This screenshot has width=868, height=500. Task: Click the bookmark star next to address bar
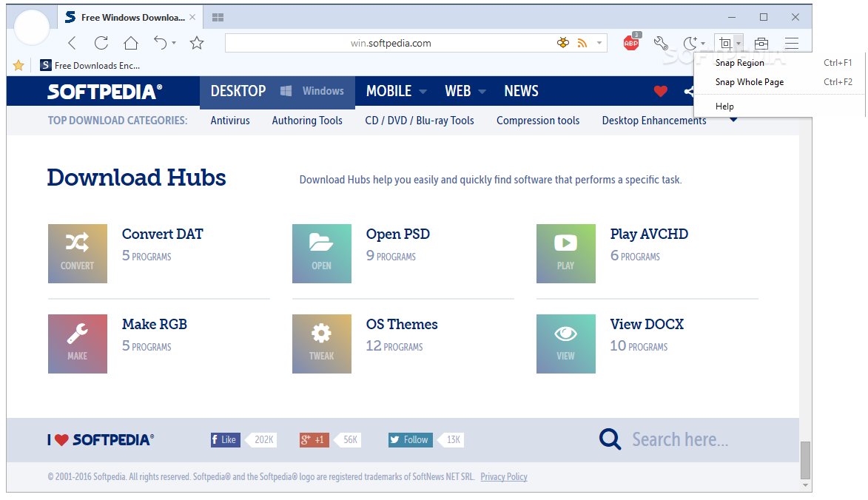point(197,43)
